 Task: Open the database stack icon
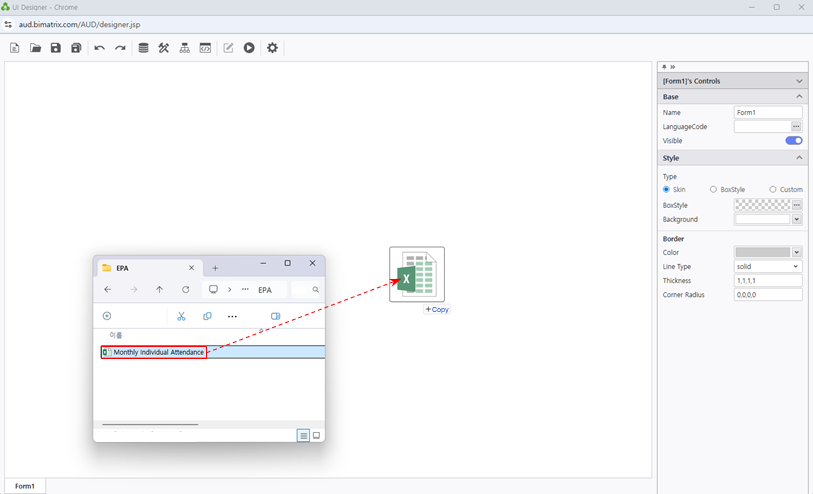pos(143,48)
